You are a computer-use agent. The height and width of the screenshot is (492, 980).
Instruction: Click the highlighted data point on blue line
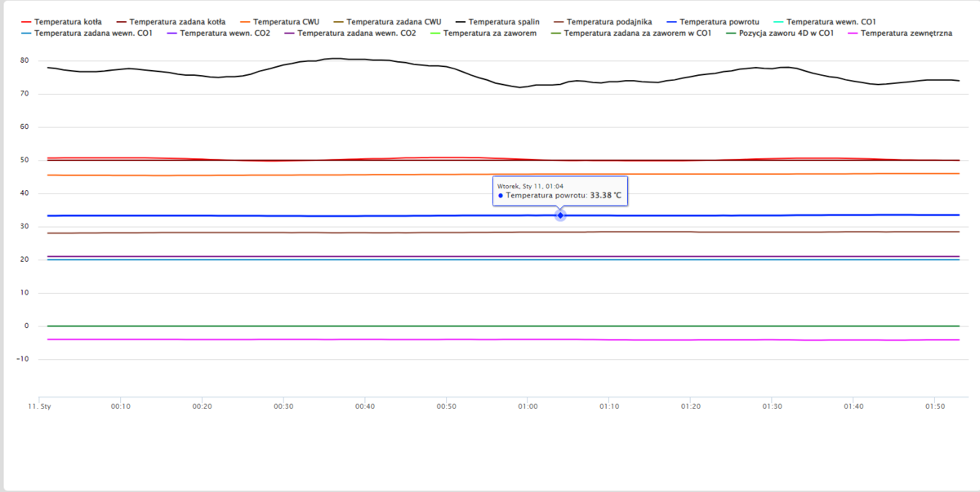click(x=560, y=215)
